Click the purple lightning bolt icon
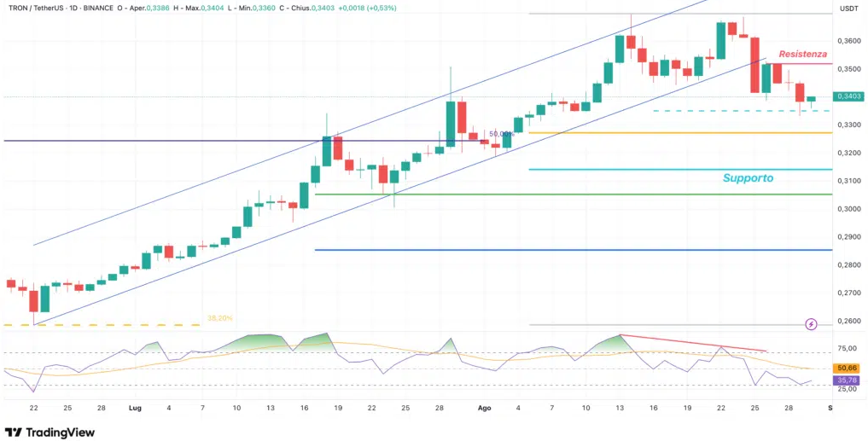Viewport: 868px width, 441px height. 811,324
